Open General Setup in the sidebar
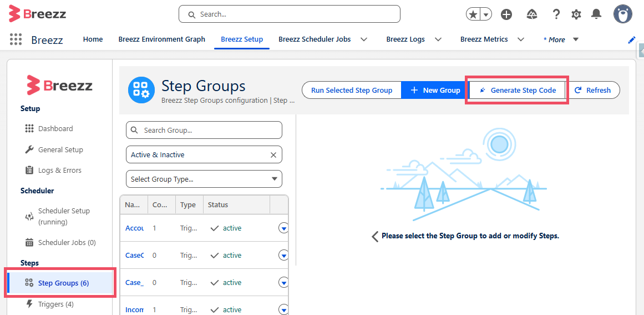The height and width of the screenshot is (315, 644). tap(60, 149)
